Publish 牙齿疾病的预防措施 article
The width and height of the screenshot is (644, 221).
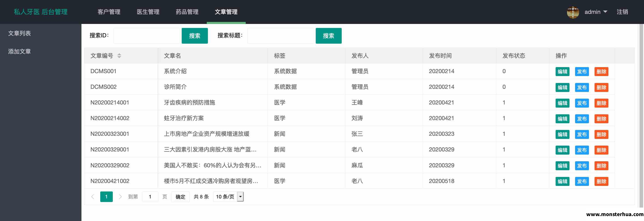coord(582,103)
